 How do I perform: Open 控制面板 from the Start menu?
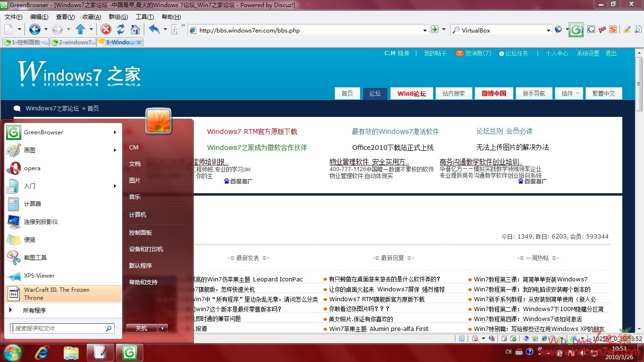pyautogui.click(x=140, y=232)
